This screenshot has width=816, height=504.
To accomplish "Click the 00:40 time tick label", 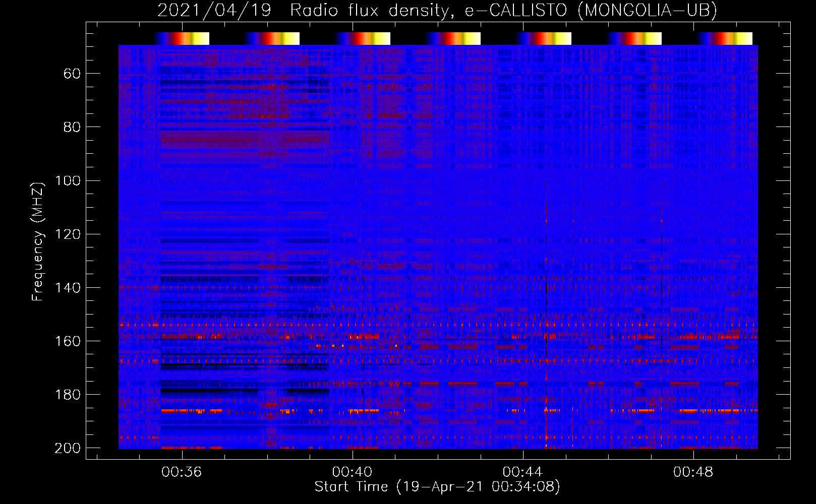I will [352, 472].
